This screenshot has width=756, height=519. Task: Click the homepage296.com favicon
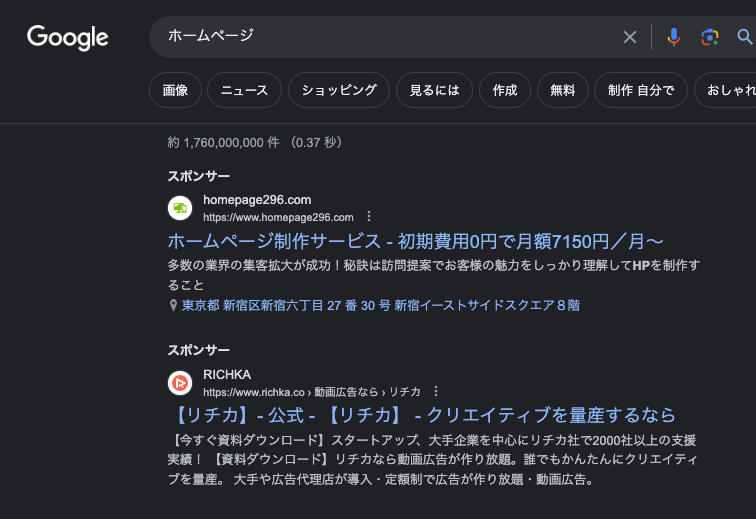[180, 208]
